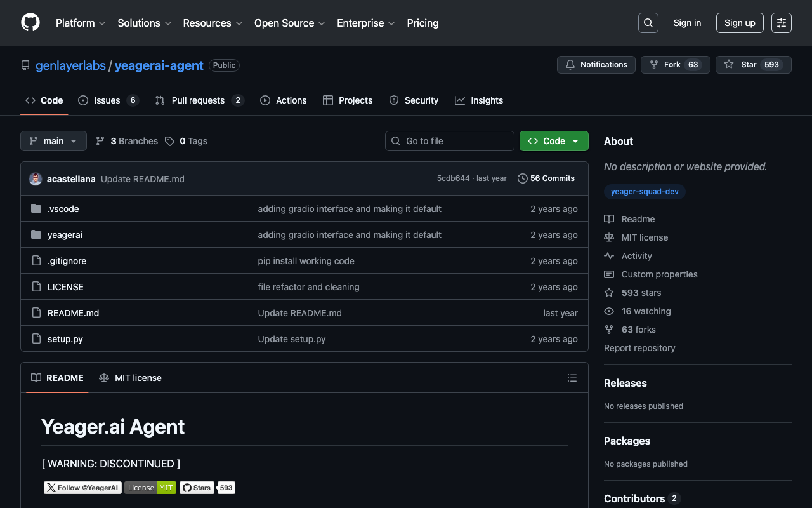Screen dimensions: 812x508
Task: Switch to the Issues tab
Action: coord(107,100)
